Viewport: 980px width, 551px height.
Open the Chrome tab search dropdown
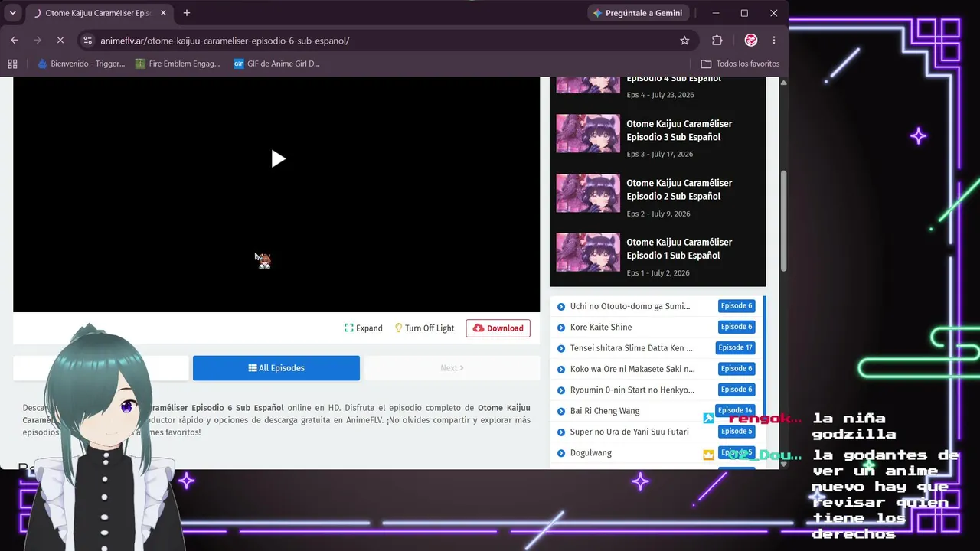click(x=12, y=13)
